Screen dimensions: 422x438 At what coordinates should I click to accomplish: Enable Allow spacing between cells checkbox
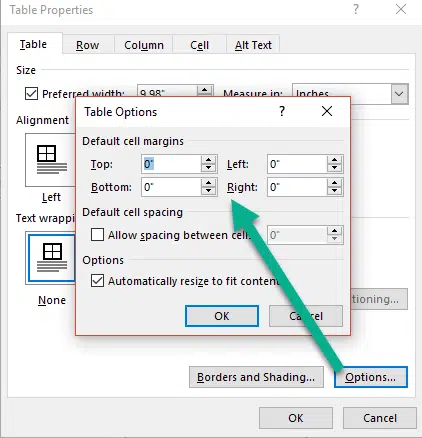coord(97,235)
